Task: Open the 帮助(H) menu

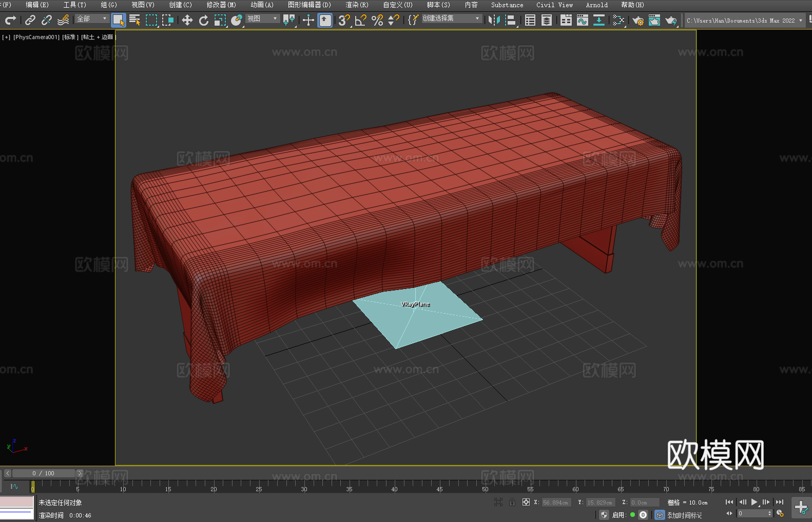Action: 632,5
